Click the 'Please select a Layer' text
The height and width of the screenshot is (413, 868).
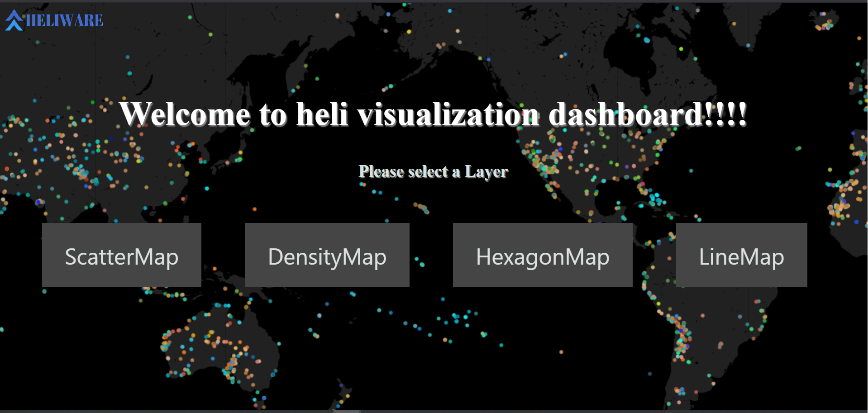(x=434, y=171)
